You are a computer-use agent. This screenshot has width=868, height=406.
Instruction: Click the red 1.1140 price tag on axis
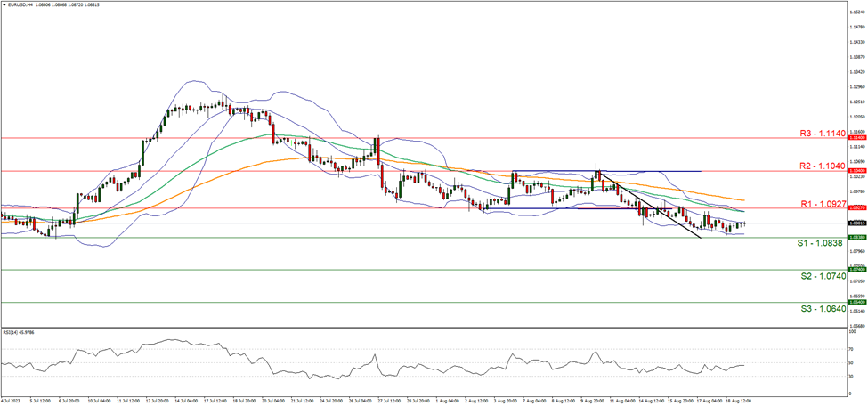coord(856,138)
